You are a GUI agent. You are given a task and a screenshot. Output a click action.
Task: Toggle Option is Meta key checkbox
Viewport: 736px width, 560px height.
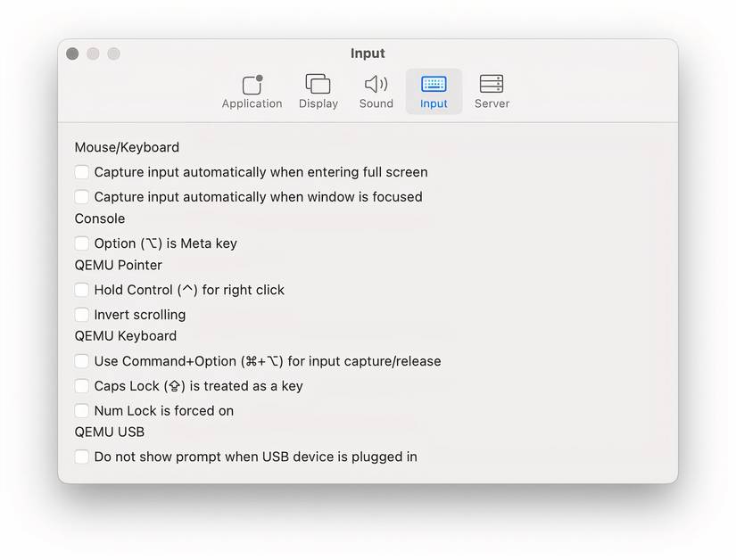tap(82, 243)
